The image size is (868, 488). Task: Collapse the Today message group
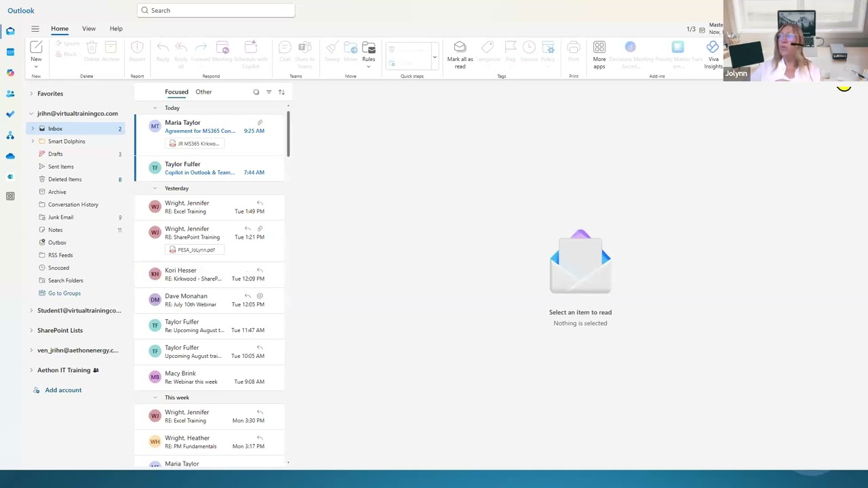[x=155, y=108]
